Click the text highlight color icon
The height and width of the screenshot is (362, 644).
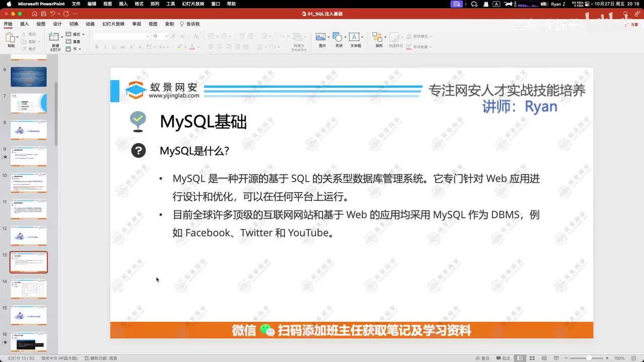(x=180, y=47)
